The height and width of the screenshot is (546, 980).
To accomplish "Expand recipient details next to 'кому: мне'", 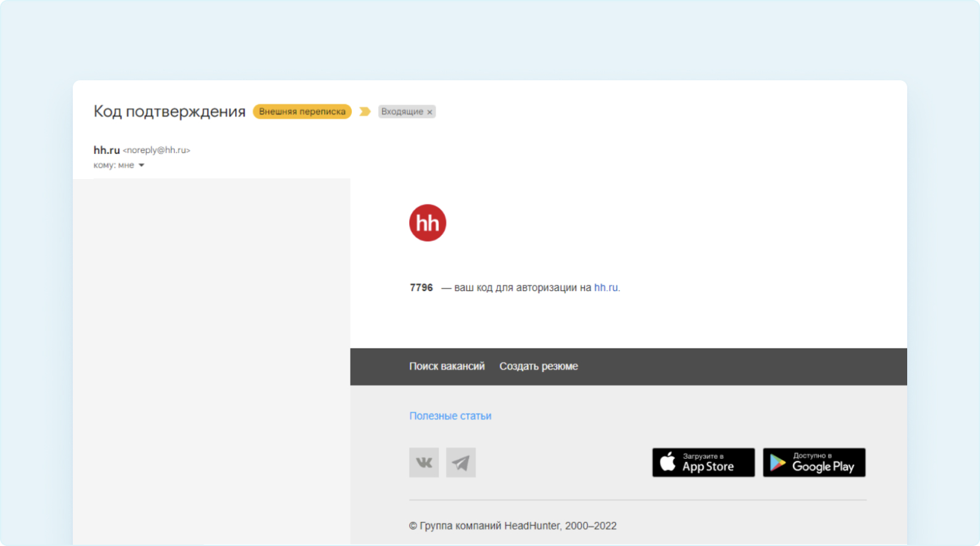I will pos(141,166).
